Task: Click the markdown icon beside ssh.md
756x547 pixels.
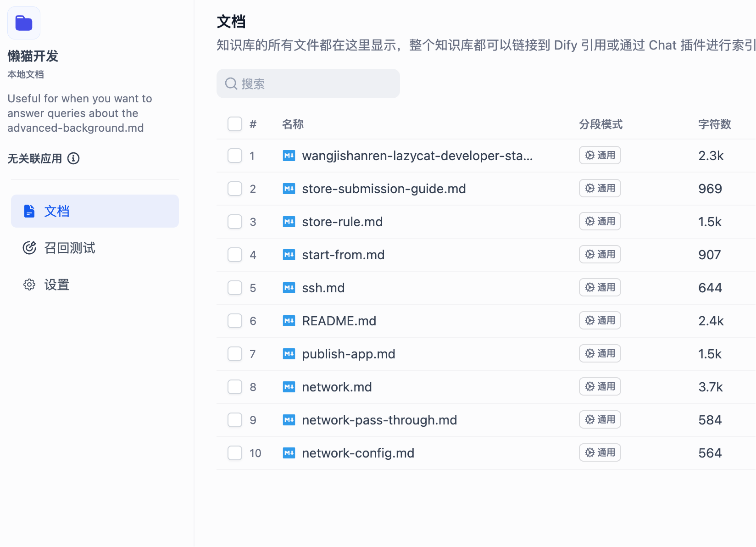Action: (289, 288)
